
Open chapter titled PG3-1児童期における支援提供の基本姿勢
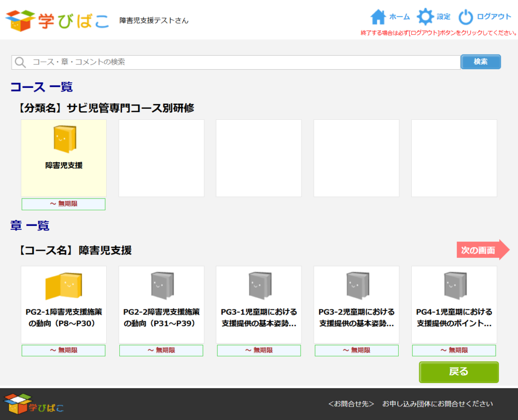[x=259, y=317]
